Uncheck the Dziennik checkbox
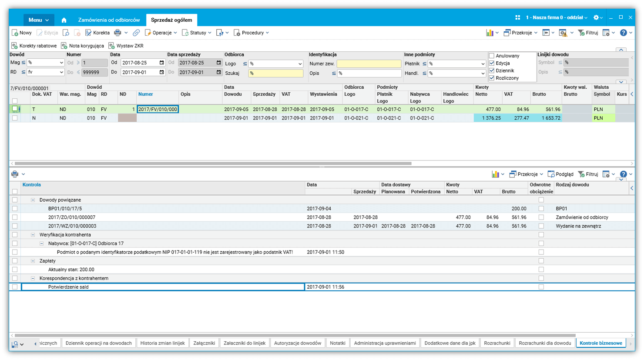This screenshot has height=360, width=644. pyautogui.click(x=492, y=70)
